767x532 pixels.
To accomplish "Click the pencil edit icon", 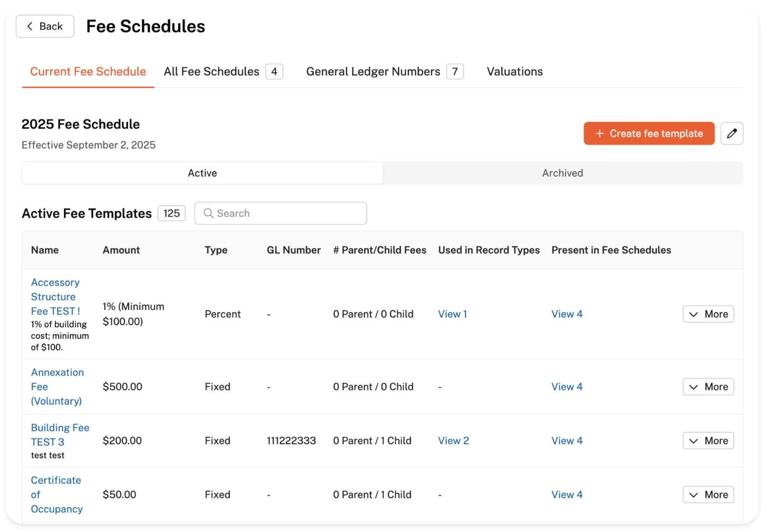I will coord(731,133).
